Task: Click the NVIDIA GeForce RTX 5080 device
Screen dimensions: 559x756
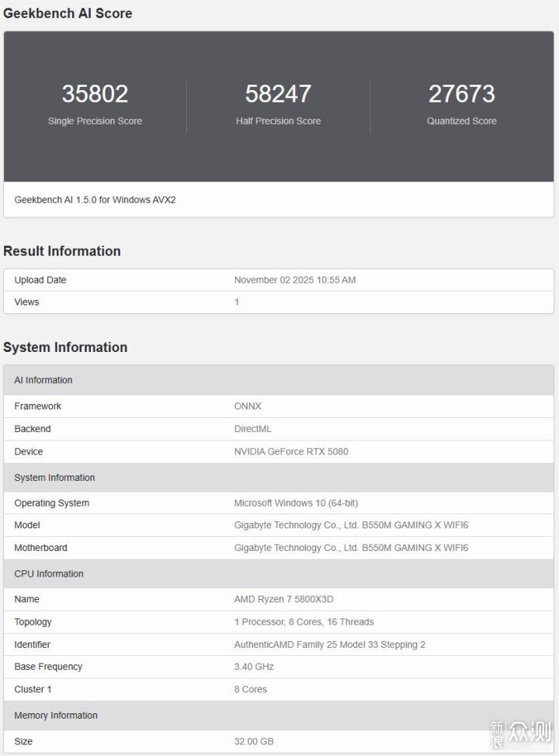Action: click(291, 451)
